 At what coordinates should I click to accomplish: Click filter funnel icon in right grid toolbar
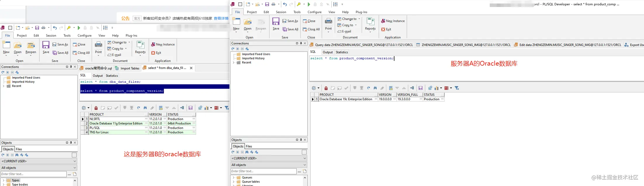[457, 88]
